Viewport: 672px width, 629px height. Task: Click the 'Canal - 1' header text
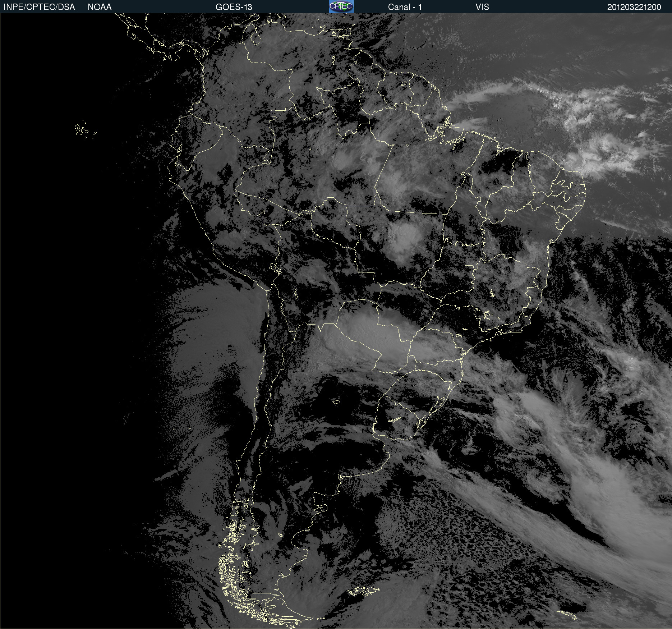tap(405, 7)
